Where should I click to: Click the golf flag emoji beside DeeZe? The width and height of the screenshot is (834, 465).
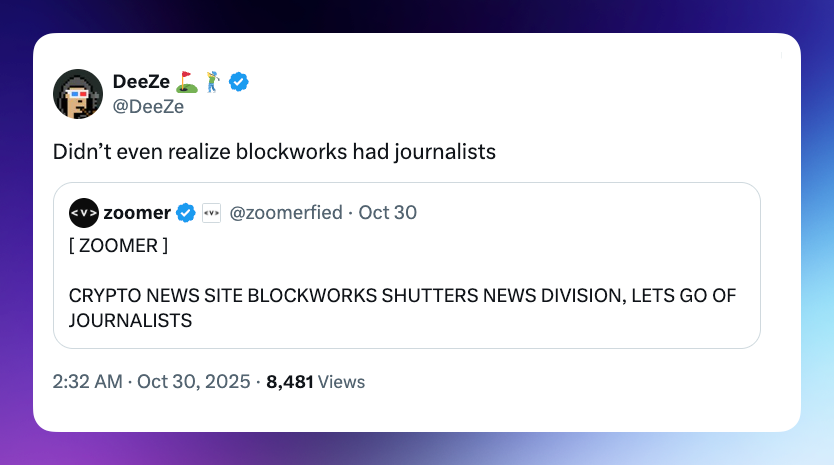[x=188, y=82]
